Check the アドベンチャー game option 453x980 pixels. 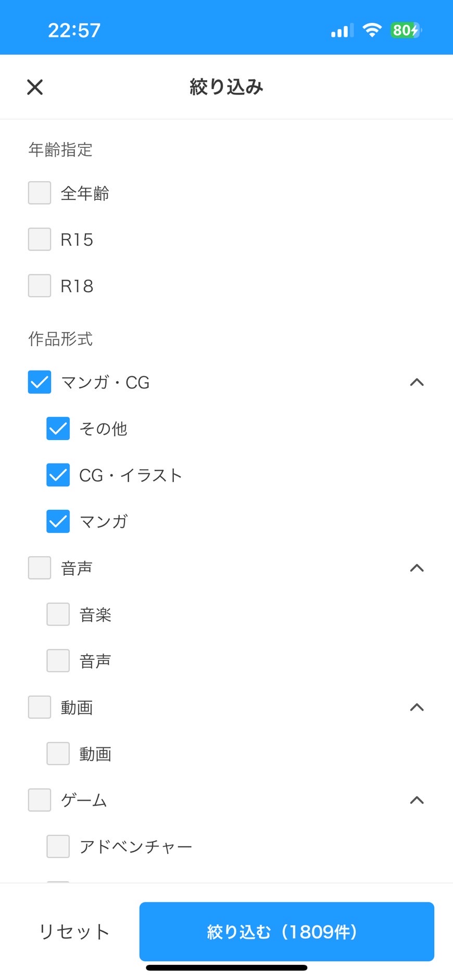coord(58,846)
